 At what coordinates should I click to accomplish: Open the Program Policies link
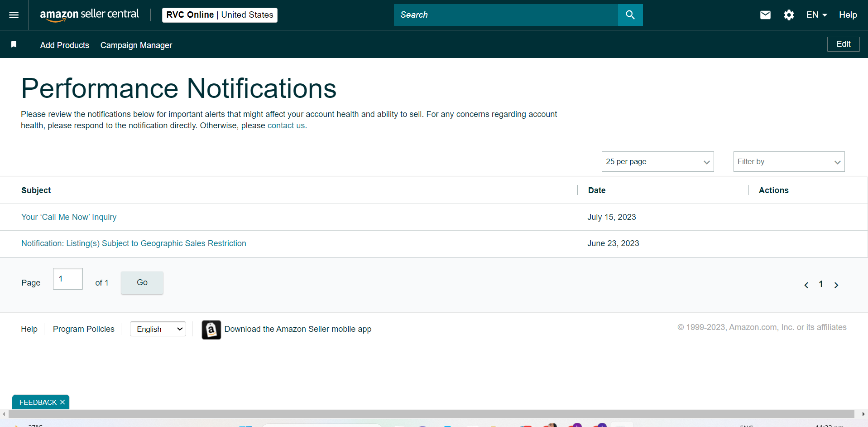(84, 329)
